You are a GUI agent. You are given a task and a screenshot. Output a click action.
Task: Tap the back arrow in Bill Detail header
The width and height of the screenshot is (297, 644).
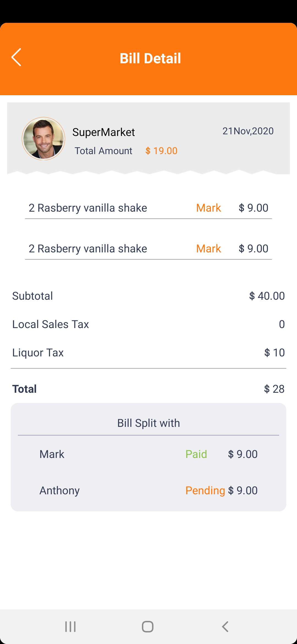click(16, 57)
